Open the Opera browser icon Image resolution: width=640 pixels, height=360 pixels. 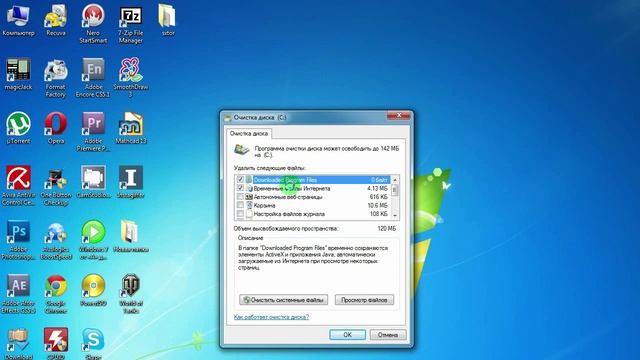click(56, 128)
